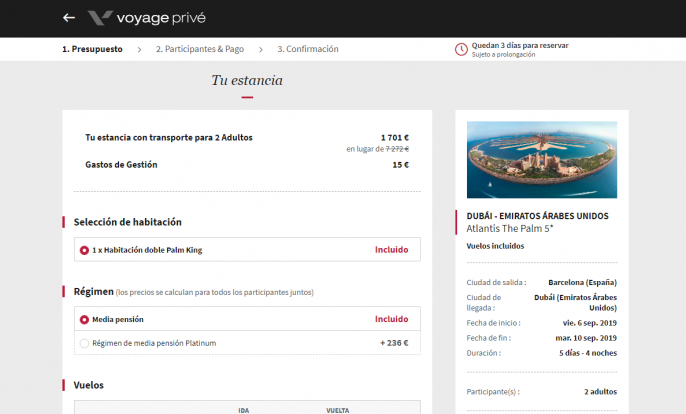
Task: Click the Voyage Privé logo
Action: 99,18
